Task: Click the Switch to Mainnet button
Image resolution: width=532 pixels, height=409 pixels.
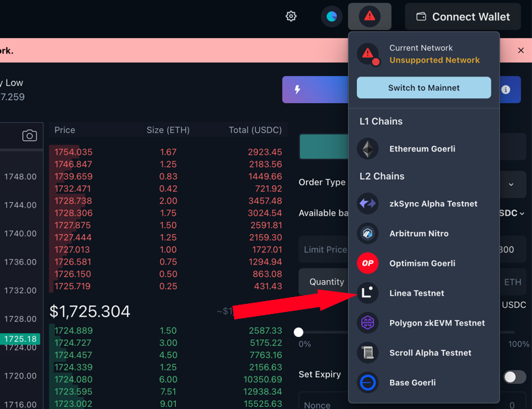Action: 423,88
